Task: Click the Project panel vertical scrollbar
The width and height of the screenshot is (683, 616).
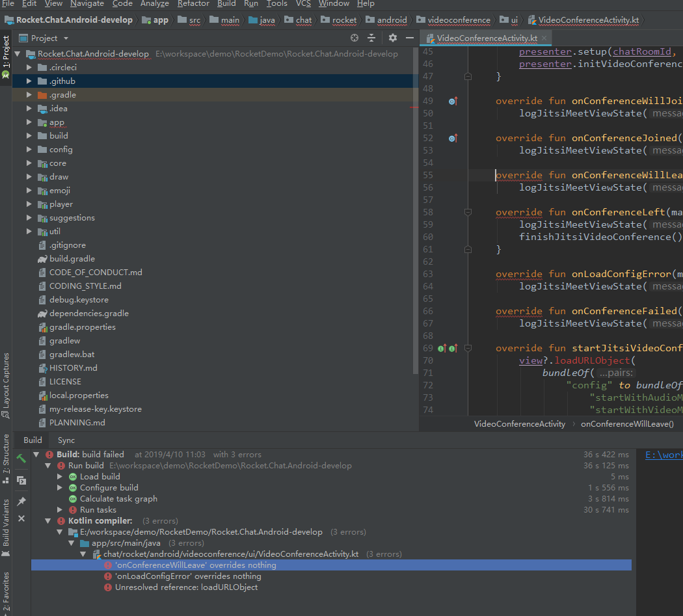Action: click(415, 210)
